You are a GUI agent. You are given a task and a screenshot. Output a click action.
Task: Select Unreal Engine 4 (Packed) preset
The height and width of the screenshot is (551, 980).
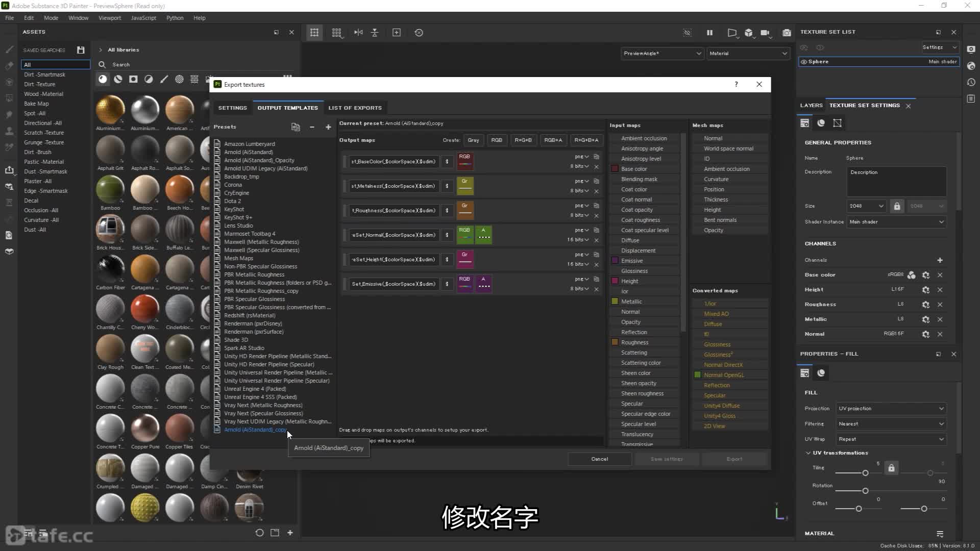(x=255, y=389)
